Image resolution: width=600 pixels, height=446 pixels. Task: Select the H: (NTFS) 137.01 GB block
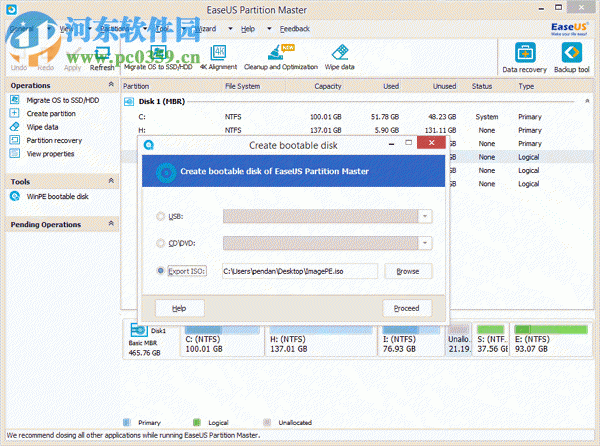(320, 340)
